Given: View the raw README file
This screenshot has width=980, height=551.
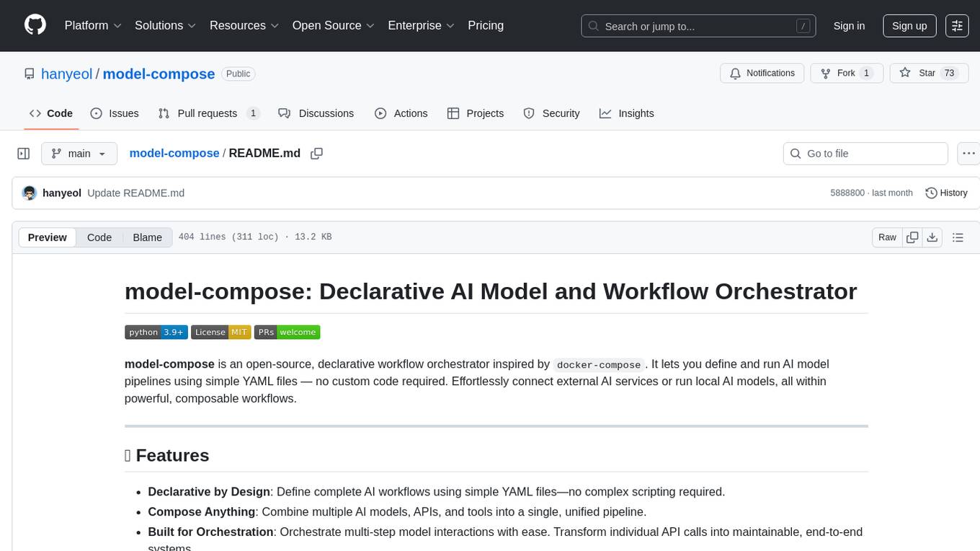Looking at the screenshot, I should (x=887, y=237).
